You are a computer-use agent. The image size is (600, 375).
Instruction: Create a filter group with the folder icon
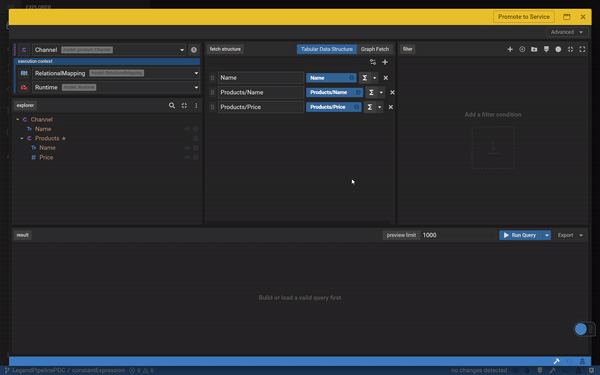coord(534,49)
